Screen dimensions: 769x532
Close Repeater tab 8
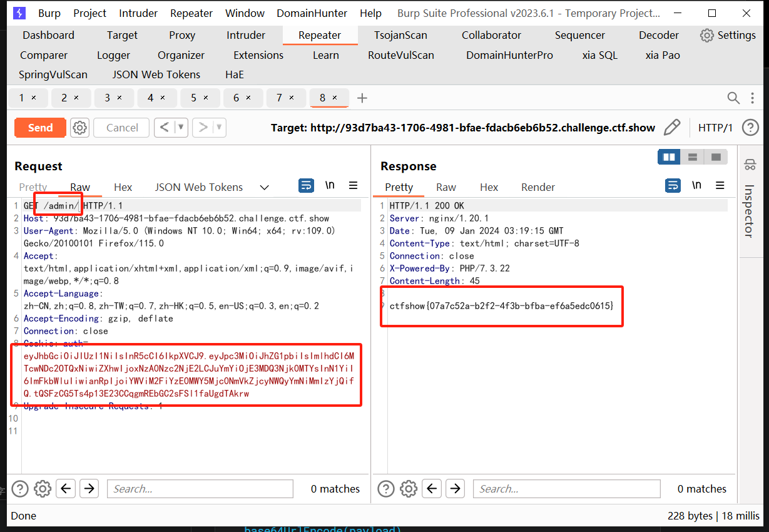pyautogui.click(x=335, y=98)
